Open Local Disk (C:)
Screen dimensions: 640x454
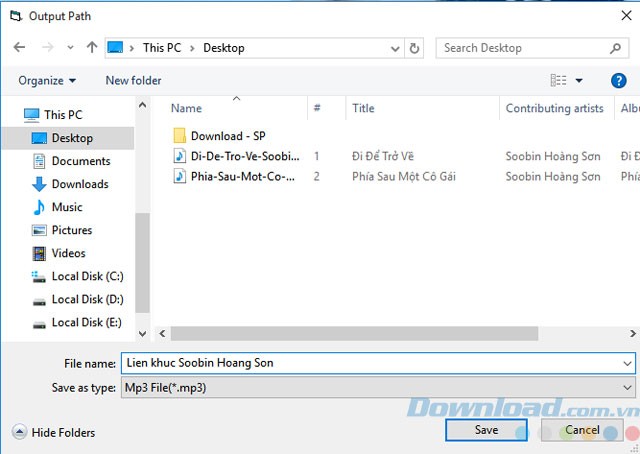click(x=87, y=276)
